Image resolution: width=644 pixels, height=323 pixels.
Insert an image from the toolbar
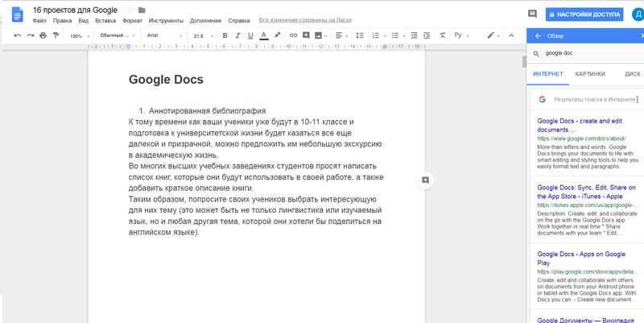318,35
